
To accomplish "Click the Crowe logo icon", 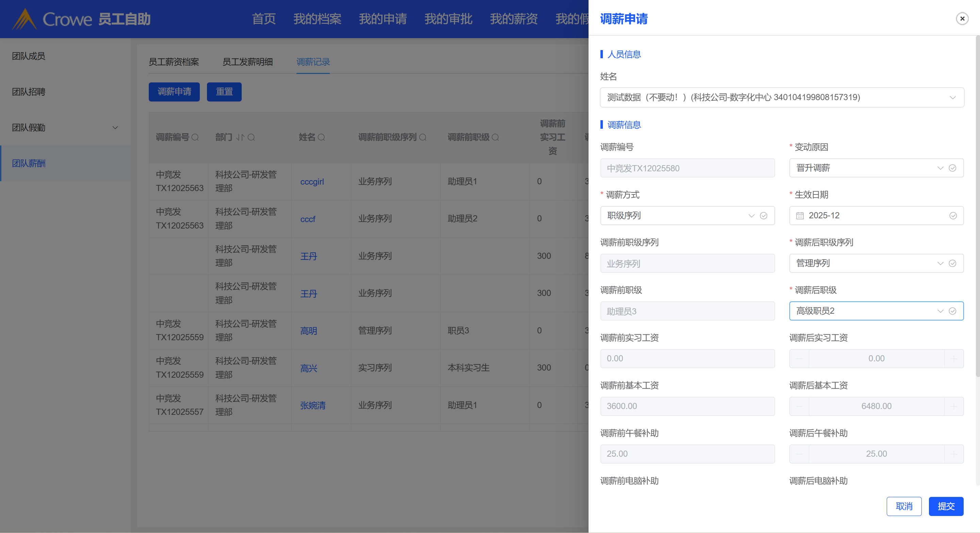I will (x=25, y=19).
